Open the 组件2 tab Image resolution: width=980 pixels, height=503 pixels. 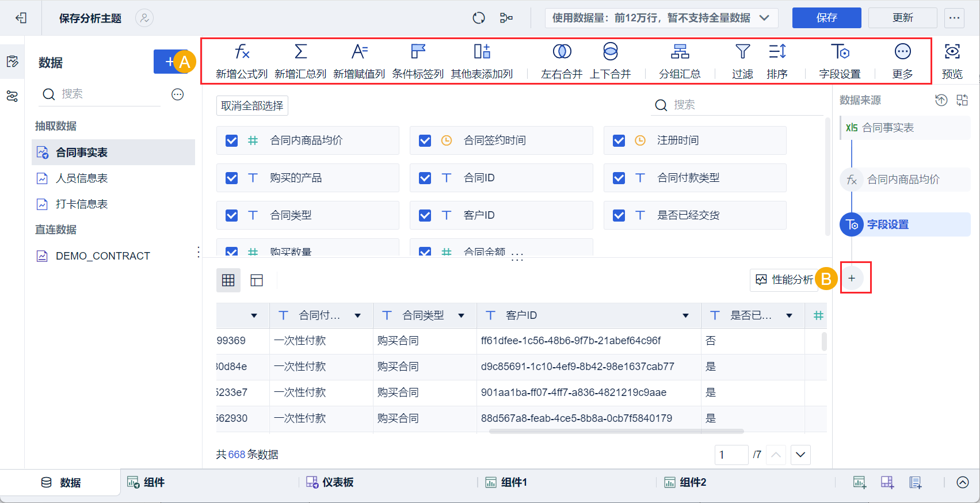(x=685, y=482)
